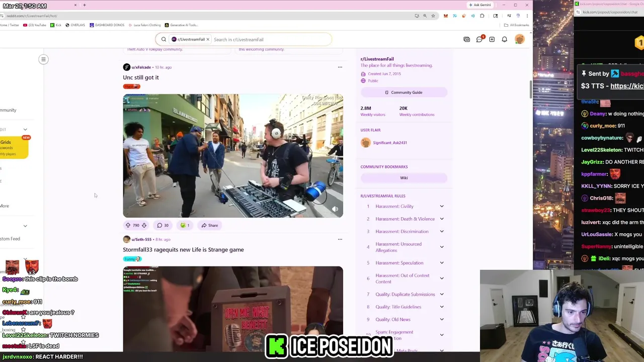Close the current Reddit browser tab
Screen dimensions: 644x362
(75, 5)
